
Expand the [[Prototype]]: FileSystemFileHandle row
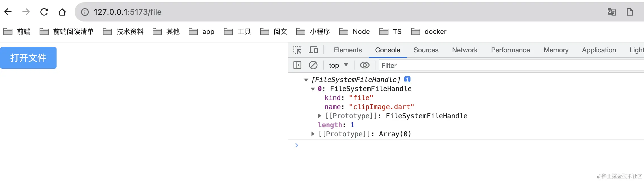point(320,116)
